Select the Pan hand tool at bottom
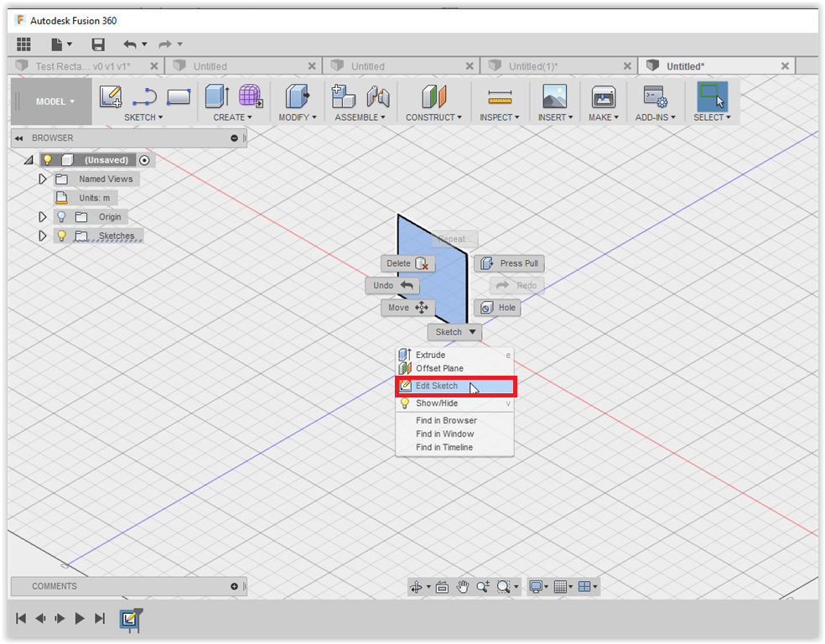Image resolution: width=825 pixels, height=644 pixels. tap(463, 587)
